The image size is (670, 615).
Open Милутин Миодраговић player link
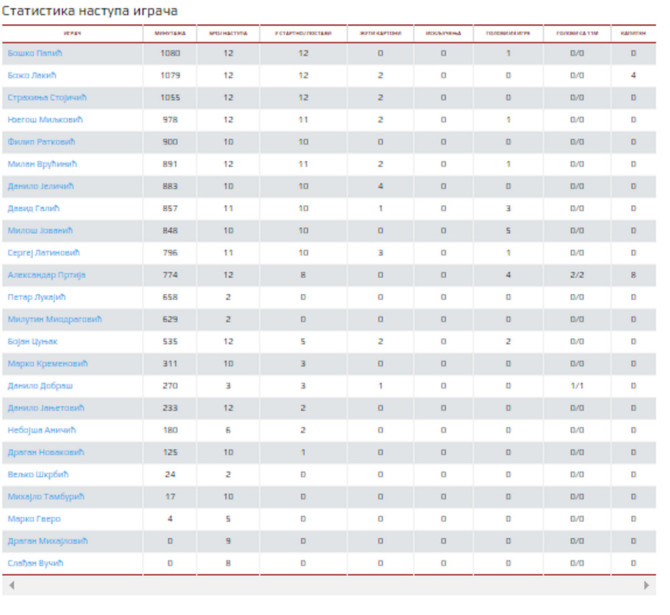[54, 319]
